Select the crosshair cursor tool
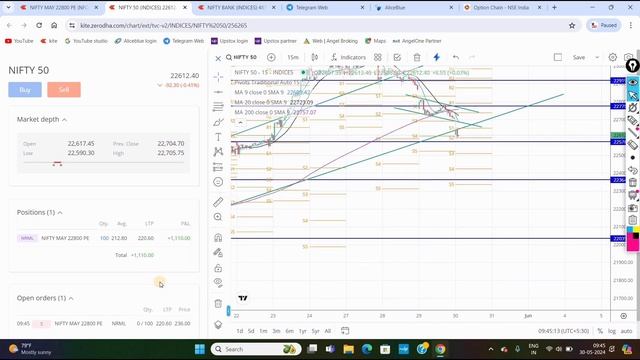Screen dimensions: 640x360 pos(218,77)
